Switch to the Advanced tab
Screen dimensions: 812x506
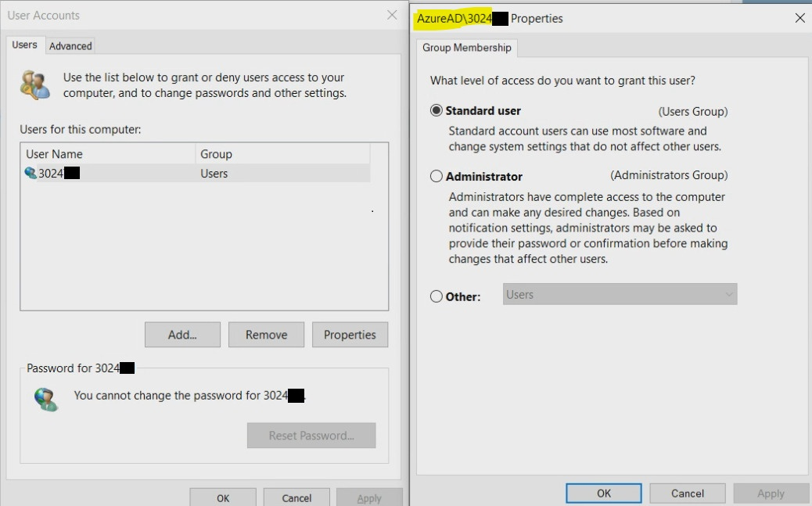[x=70, y=46]
